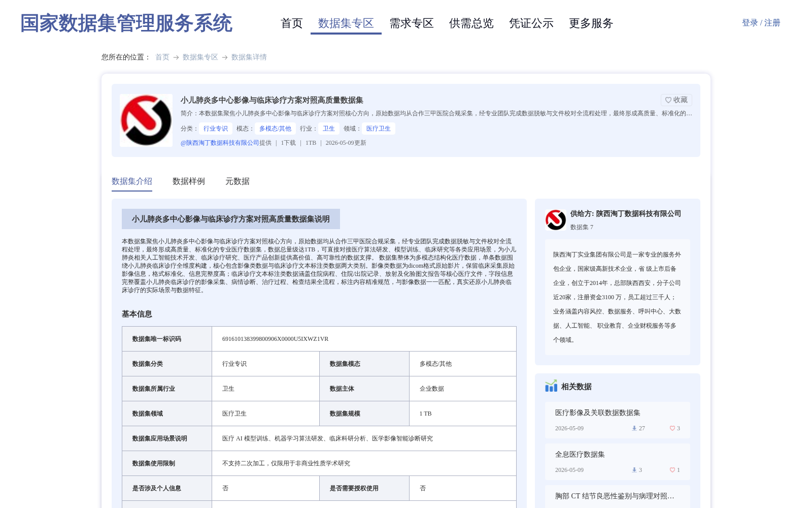The height and width of the screenshot is (508, 812).
Task: Click the 数据集模态 label cell
Action: tap(364, 364)
